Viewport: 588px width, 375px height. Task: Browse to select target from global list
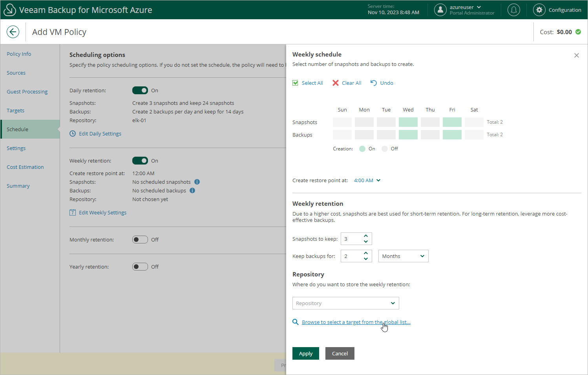356,322
